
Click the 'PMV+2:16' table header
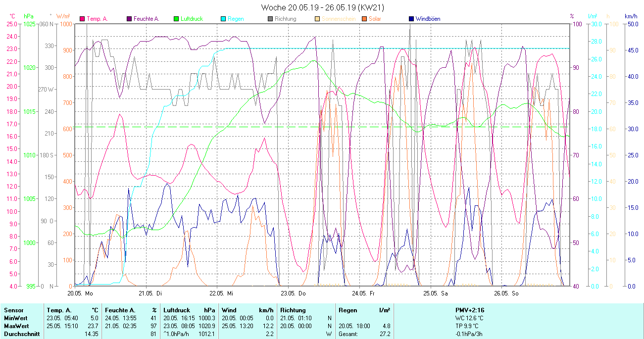coord(470,310)
